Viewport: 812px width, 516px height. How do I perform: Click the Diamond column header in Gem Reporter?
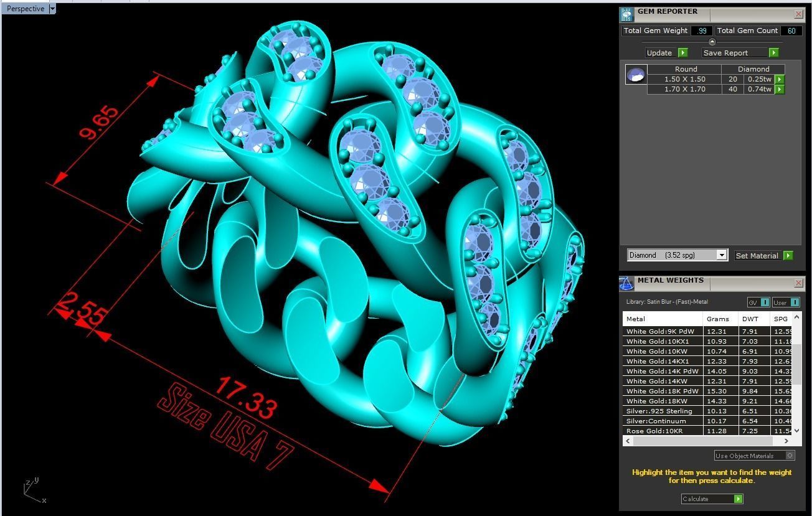(753, 69)
